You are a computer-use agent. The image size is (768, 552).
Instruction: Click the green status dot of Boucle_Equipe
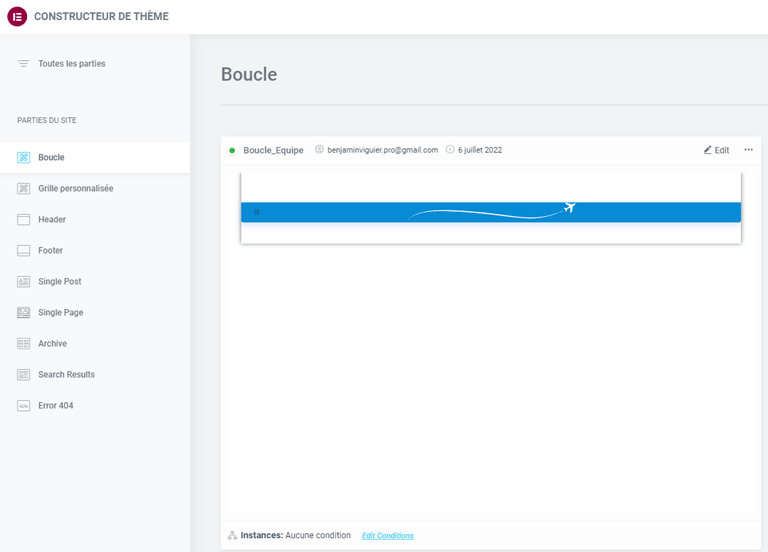tap(232, 151)
